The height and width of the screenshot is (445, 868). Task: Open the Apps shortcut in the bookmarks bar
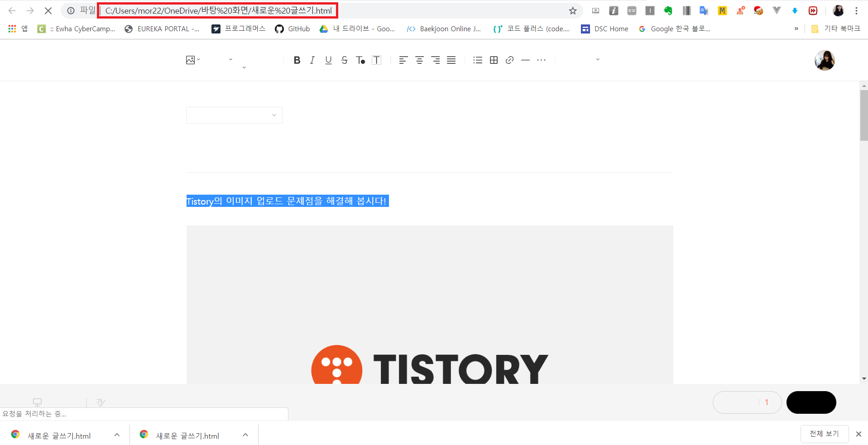click(18, 29)
